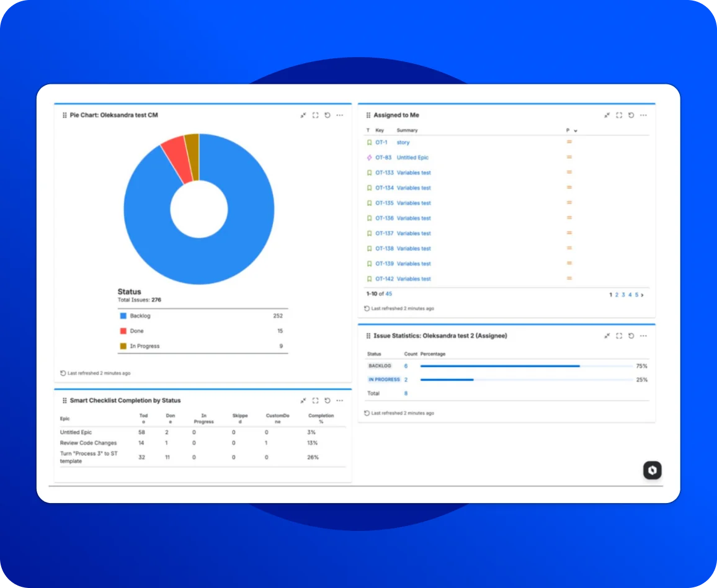Click the Backlog 75% progress bar
Screen dimensions: 717x588
[x=527, y=366]
